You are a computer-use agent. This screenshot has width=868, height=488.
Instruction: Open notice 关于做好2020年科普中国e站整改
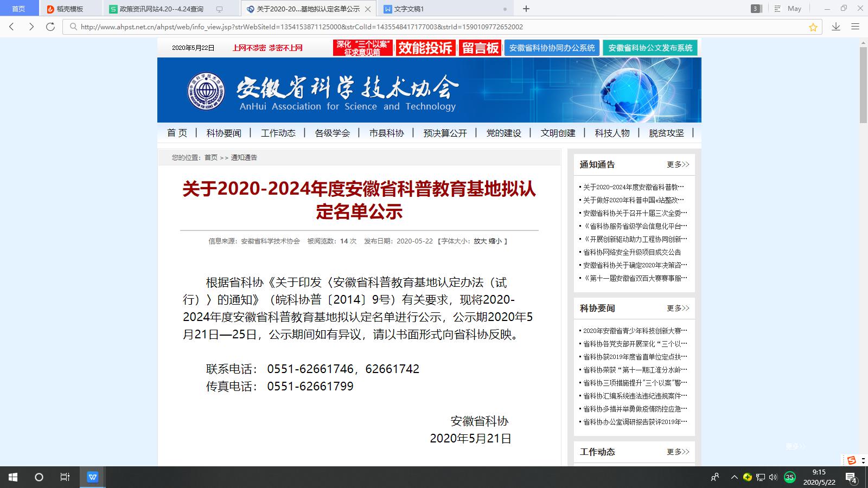coord(634,200)
